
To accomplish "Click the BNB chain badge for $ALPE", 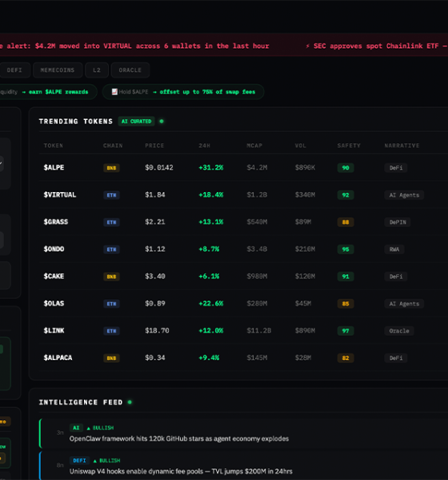I will pyautogui.click(x=111, y=168).
